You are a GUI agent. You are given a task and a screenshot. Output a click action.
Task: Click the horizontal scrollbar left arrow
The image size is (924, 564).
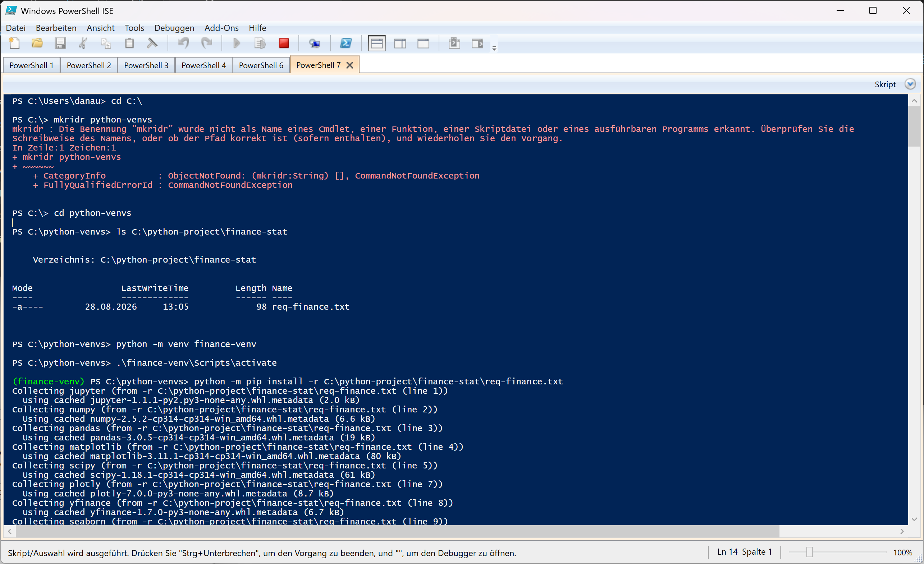[x=10, y=531]
